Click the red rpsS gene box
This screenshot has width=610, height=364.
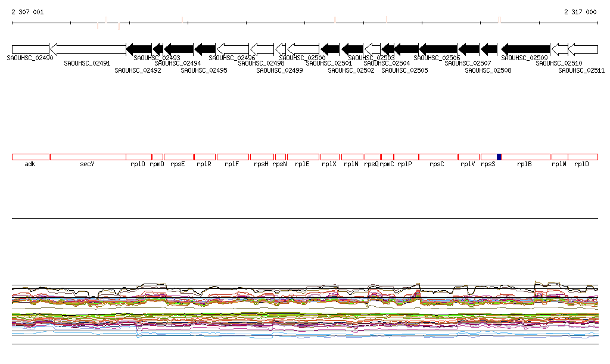click(x=489, y=157)
